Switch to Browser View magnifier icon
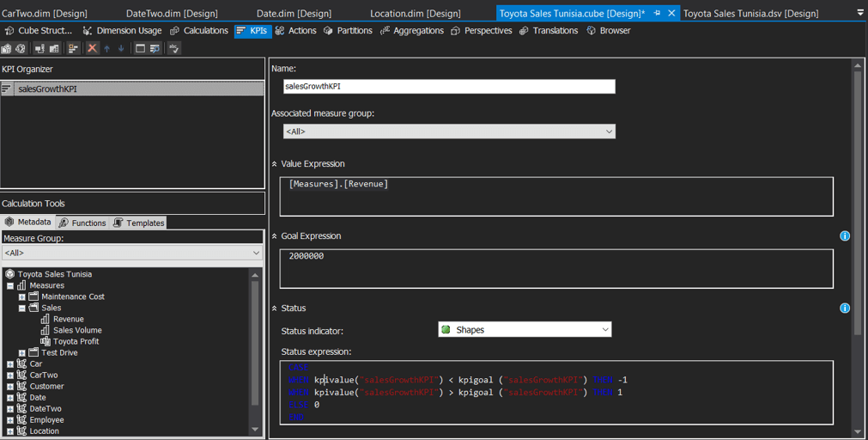This screenshot has height=440, width=868. pos(155,49)
